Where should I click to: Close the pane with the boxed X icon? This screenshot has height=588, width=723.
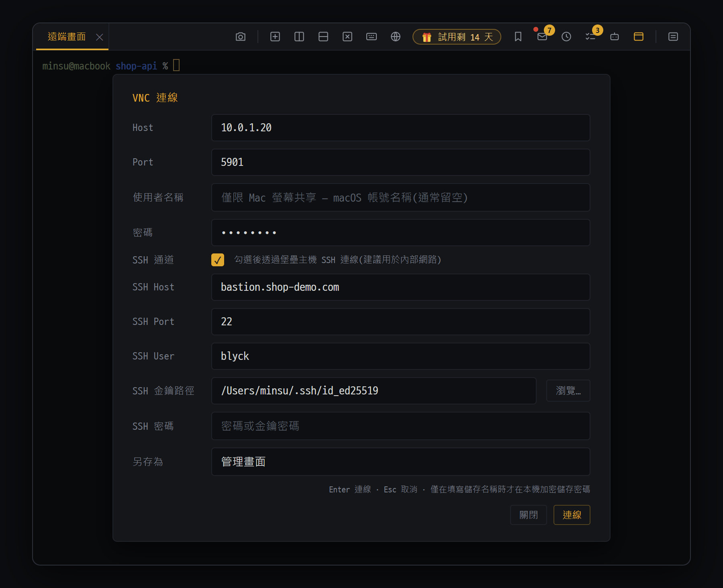point(347,37)
